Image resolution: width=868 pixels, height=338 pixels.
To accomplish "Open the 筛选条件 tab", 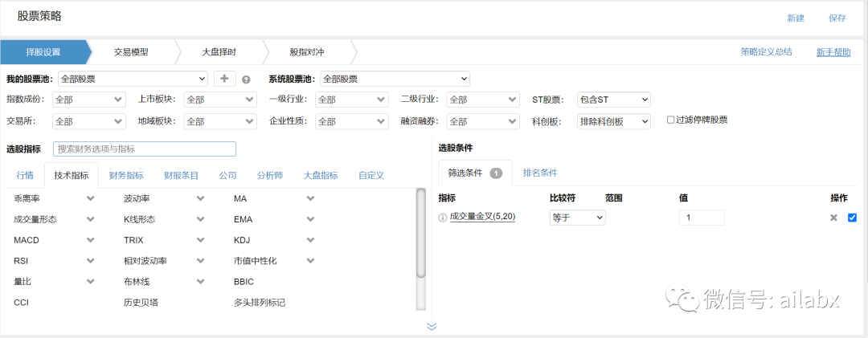I will click(475, 173).
